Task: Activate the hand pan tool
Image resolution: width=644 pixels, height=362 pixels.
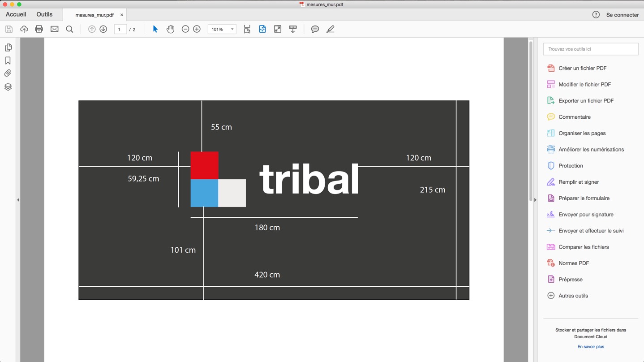Action: click(170, 29)
